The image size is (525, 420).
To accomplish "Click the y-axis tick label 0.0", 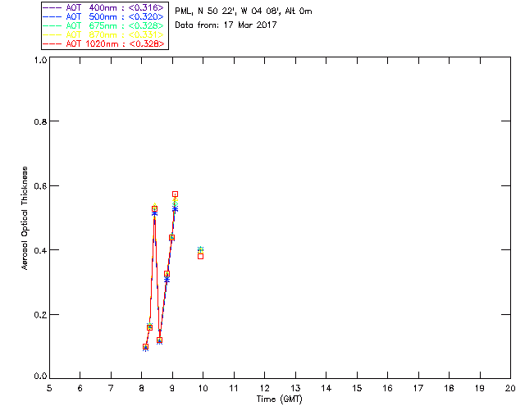I will (x=40, y=377).
